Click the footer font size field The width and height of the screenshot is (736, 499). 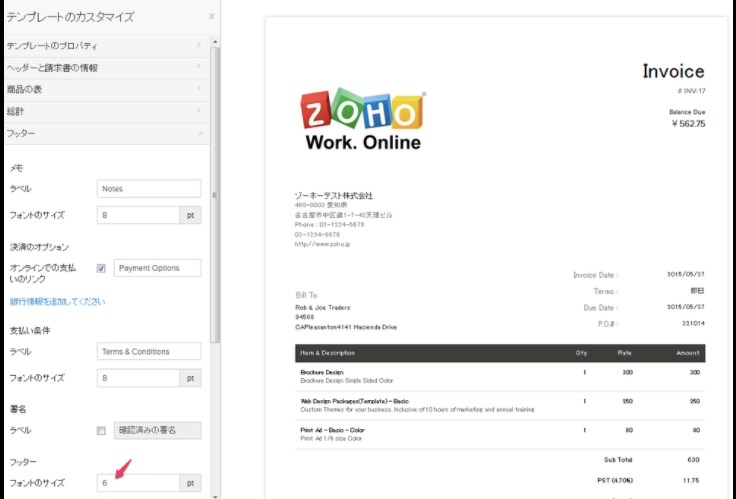(x=138, y=483)
